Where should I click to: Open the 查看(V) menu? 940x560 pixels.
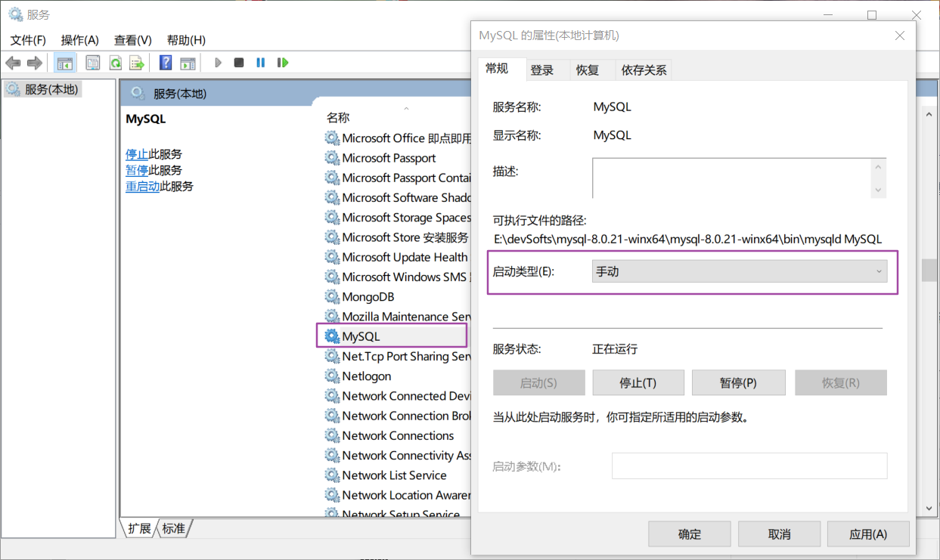pos(133,40)
